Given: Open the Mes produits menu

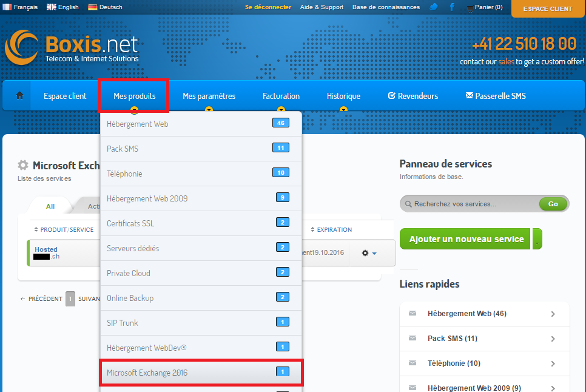Looking at the screenshot, I should pyautogui.click(x=134, y=96).
